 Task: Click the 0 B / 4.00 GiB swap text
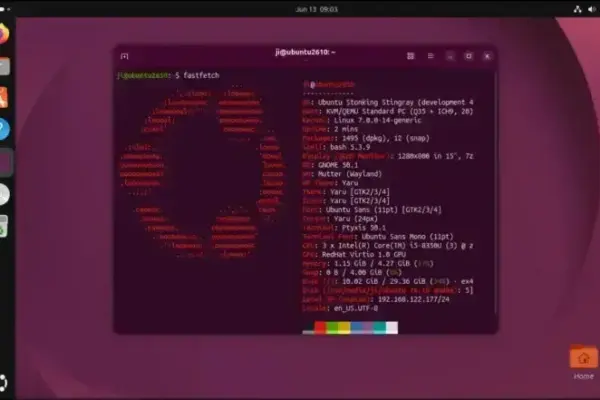click(354, 273)
